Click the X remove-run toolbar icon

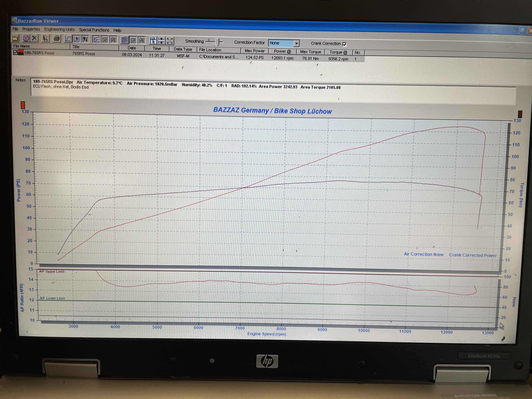(35, 38)
